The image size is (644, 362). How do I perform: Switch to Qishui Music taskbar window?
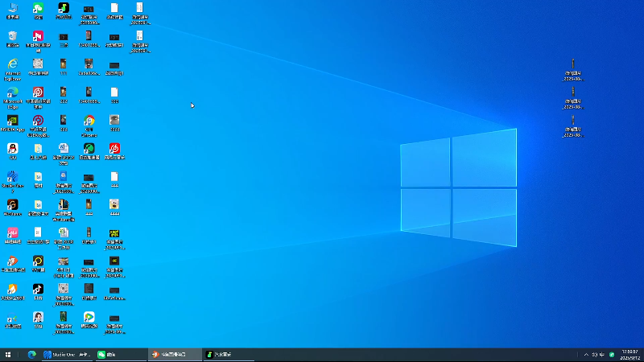229,355
